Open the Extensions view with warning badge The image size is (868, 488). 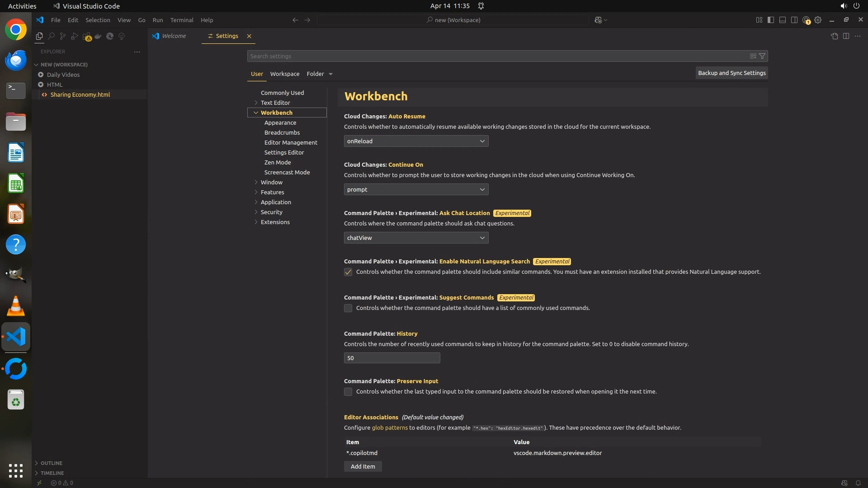point(87,36)
